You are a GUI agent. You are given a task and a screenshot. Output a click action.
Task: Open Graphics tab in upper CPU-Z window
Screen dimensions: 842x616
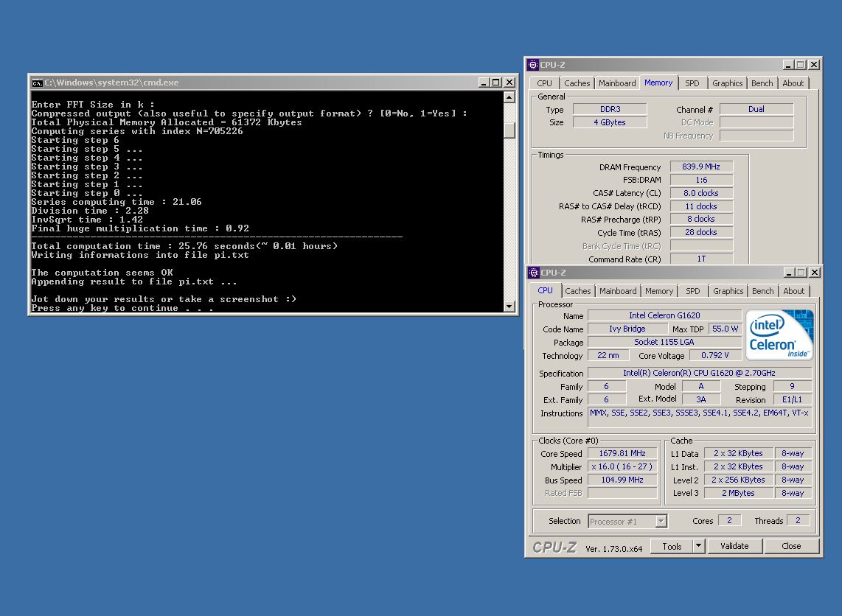pos(727,83)
